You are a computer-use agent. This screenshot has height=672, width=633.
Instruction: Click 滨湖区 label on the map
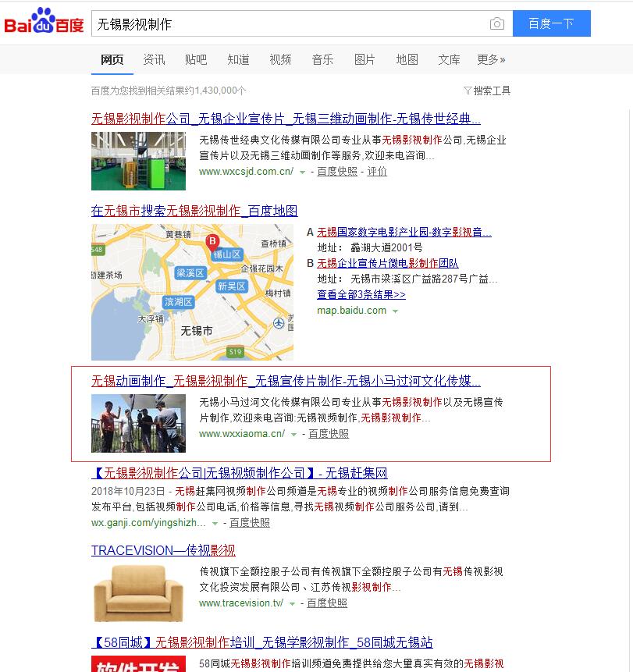178,302
